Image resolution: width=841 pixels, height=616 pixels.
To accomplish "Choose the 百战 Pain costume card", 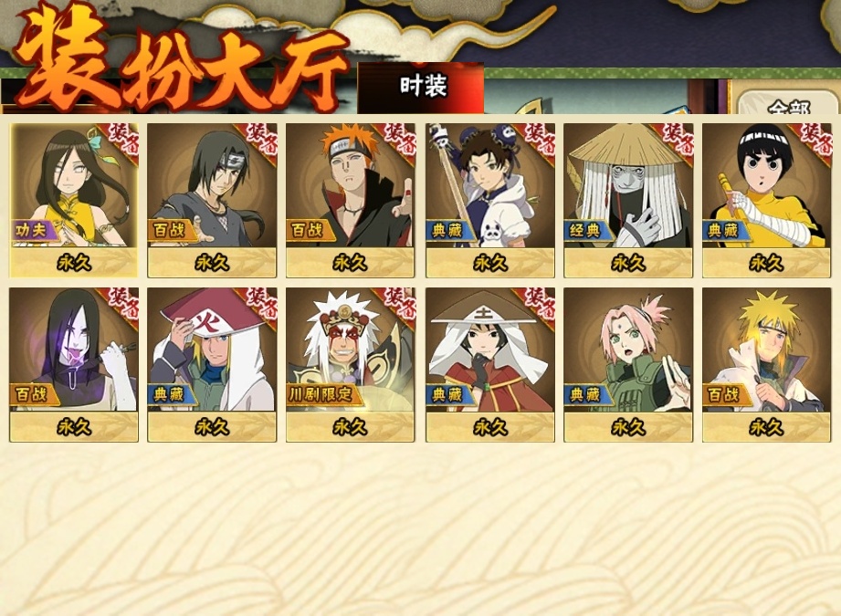I will 351,200.
